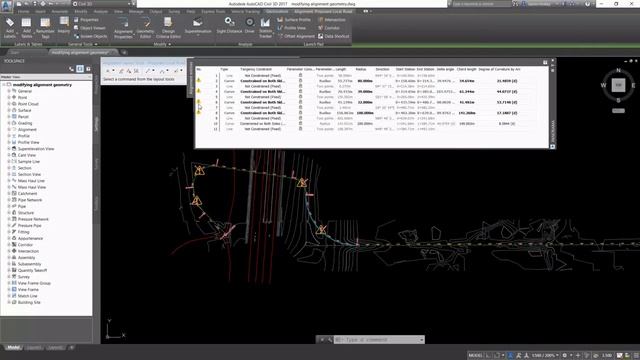Click the Chord length column header
640x360 pixels.
pos(467,69)
